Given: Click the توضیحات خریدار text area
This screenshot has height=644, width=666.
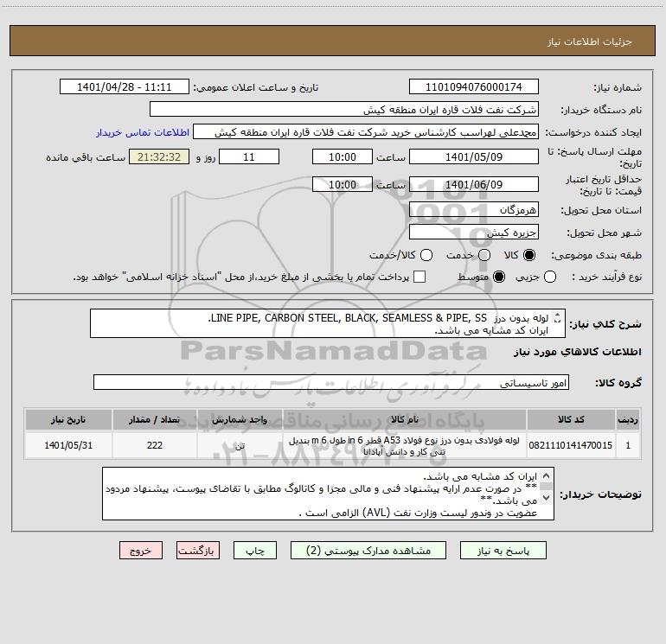Looking at the screenshot, I should [x=328, y=494].
